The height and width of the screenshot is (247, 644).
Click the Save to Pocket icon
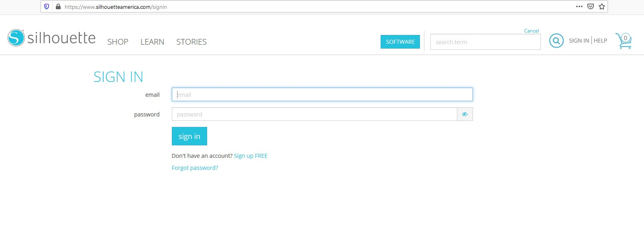coord(590,6)
